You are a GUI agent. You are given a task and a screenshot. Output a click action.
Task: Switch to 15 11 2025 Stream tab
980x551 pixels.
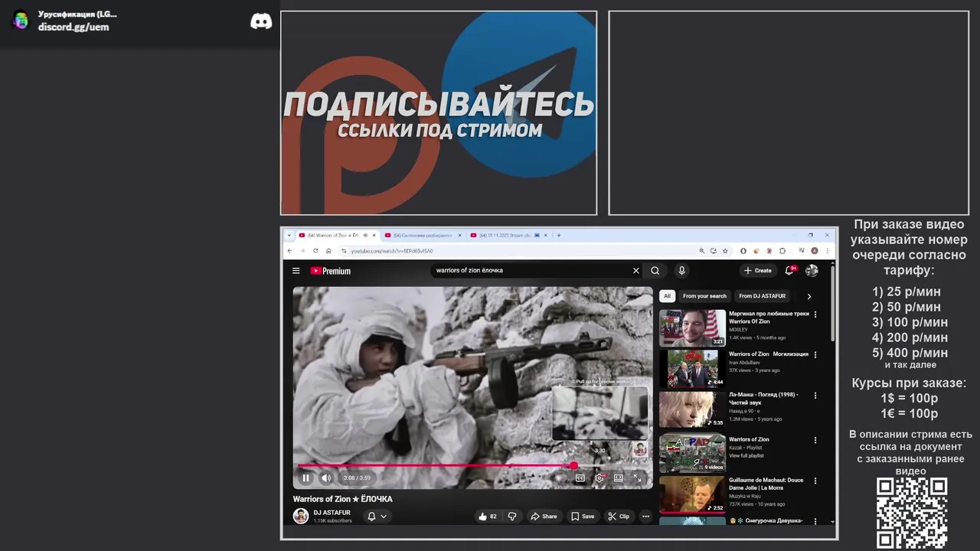coord(509,235)
